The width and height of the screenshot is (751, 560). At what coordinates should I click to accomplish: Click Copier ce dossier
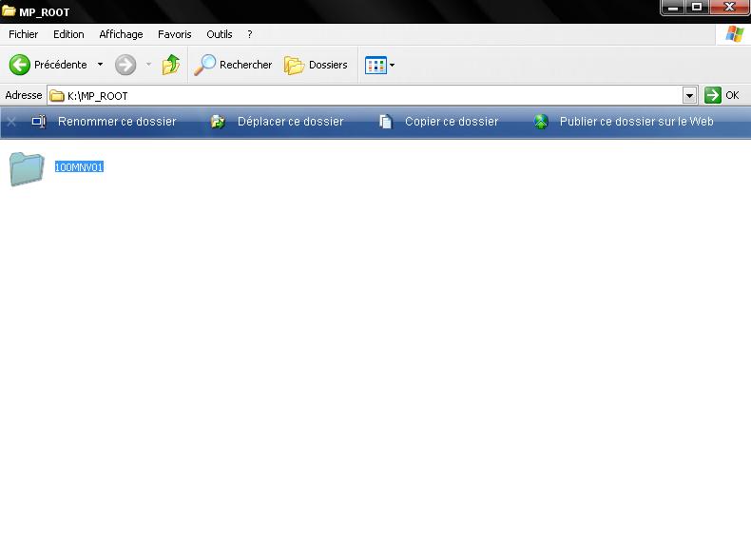(x=452, y=122)
